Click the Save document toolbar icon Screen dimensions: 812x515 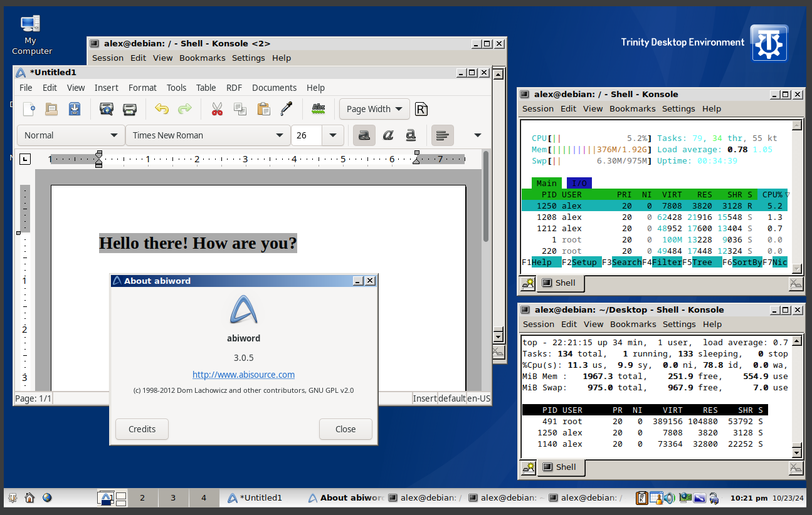pos(75,109)
